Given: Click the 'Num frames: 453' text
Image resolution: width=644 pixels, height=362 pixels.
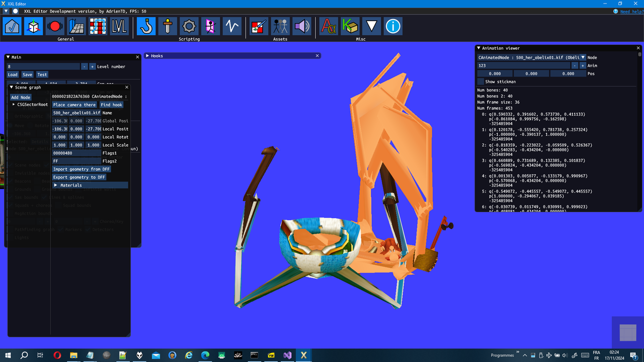Looking at the screenshot, I should point(495,109).
